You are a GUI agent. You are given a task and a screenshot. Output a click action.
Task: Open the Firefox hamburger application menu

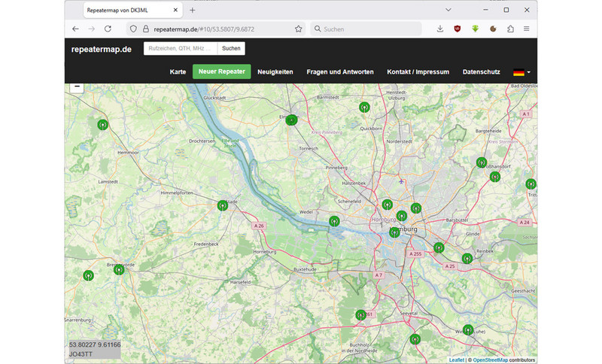tap(526, 29)
